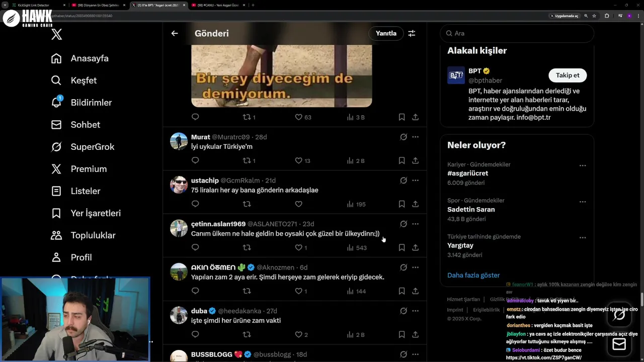Repost ustachip's reply

tap(247, 204)
